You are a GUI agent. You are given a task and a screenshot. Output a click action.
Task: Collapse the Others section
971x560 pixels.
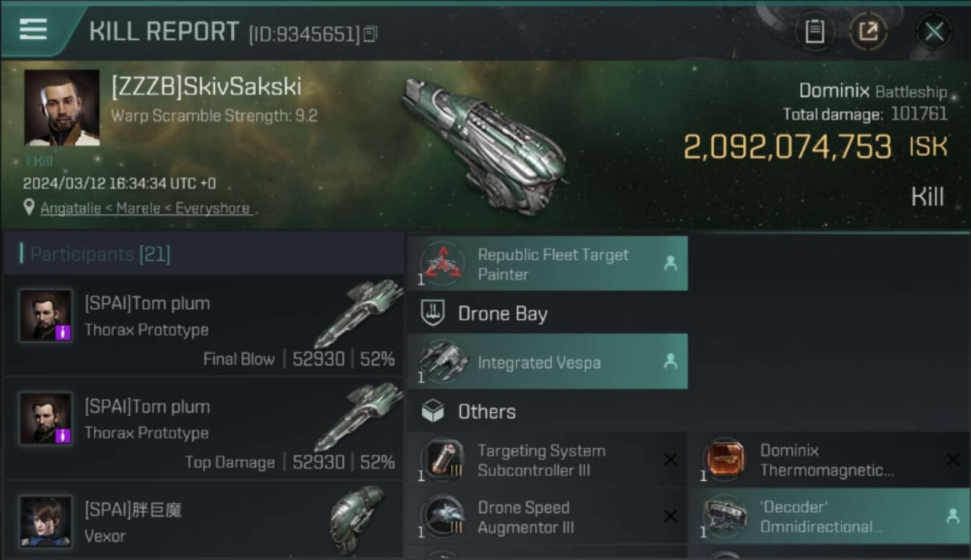coord(486,411)
